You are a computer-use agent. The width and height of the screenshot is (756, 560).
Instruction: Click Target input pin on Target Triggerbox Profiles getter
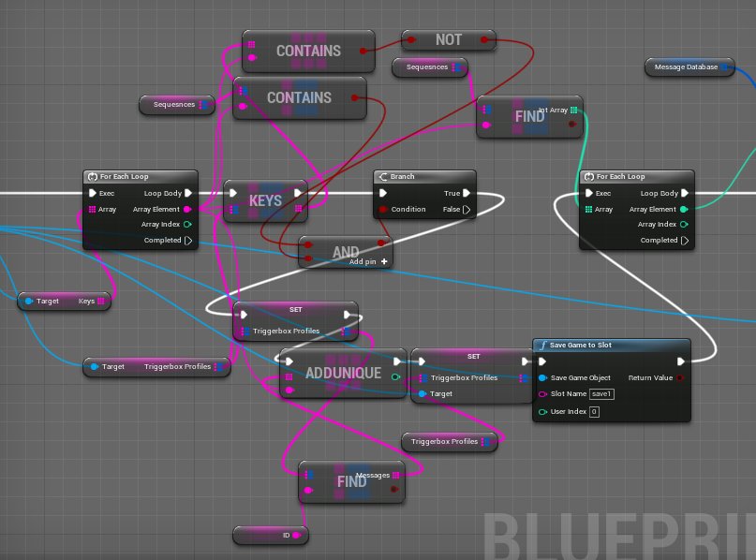(x=95, y=367)
